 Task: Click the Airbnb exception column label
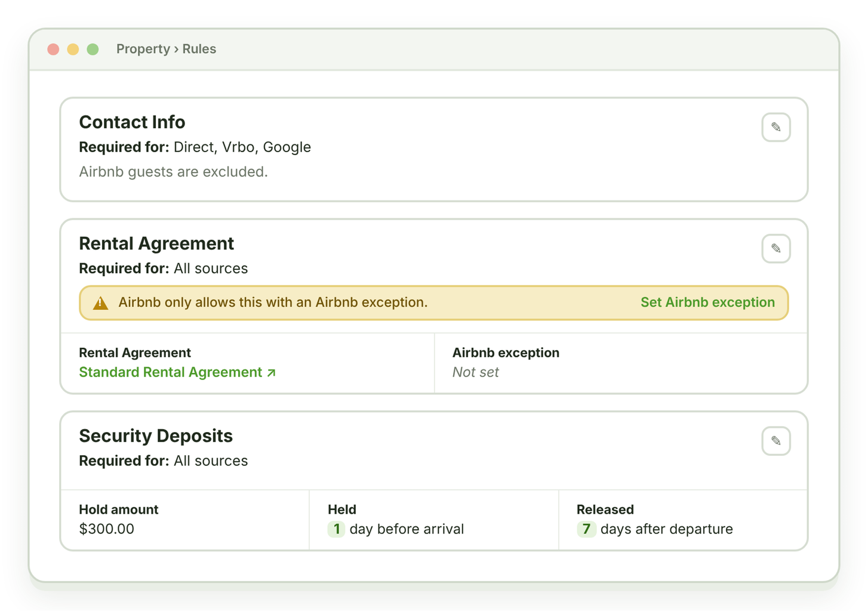pyautogui.click(x=506, y=353)
